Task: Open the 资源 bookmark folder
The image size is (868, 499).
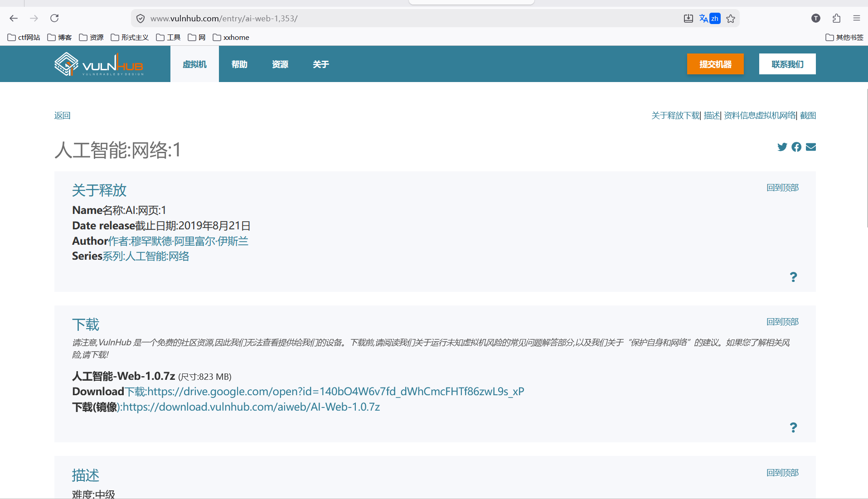Action: (91, 37)
